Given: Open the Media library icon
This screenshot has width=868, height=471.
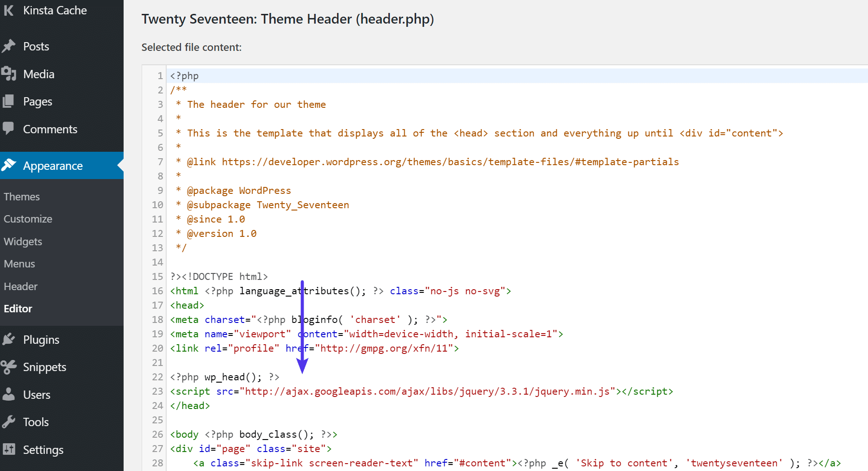Looking at the screenshot, I should pos(10,74).
